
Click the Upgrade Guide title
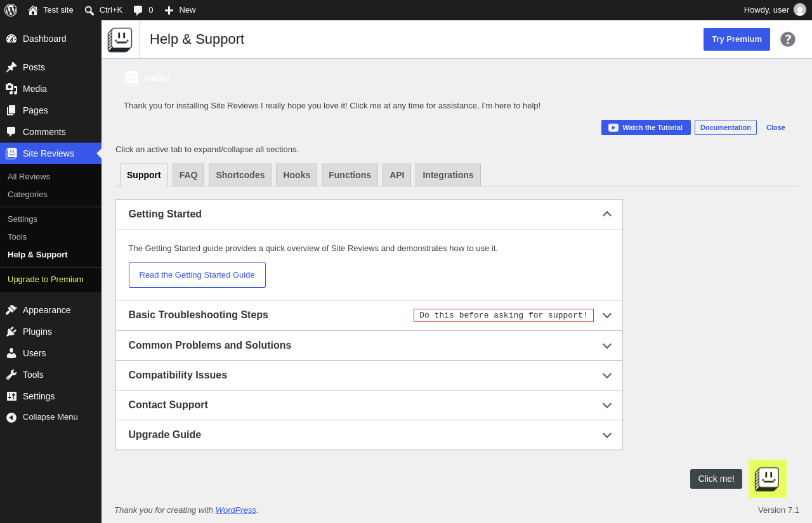165,435
